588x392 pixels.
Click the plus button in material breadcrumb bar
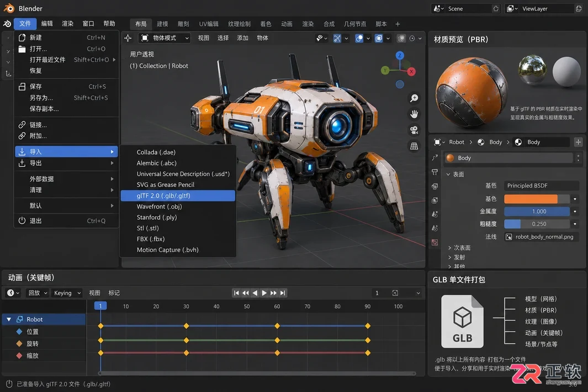coord(578,142)
